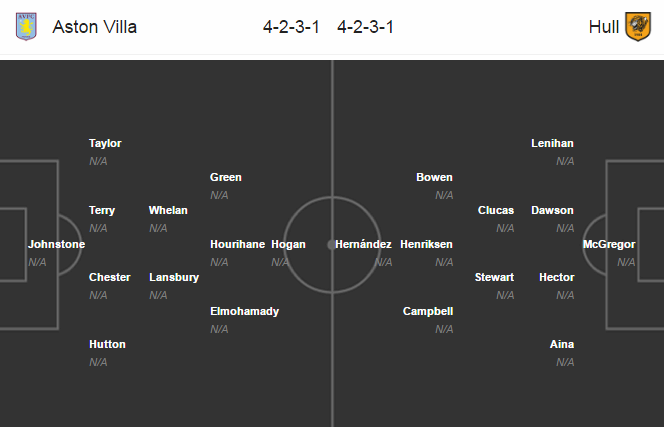This screenshot has width=664, height=427.
Task: Open the Hull team name link
Action: click(603, 27)
